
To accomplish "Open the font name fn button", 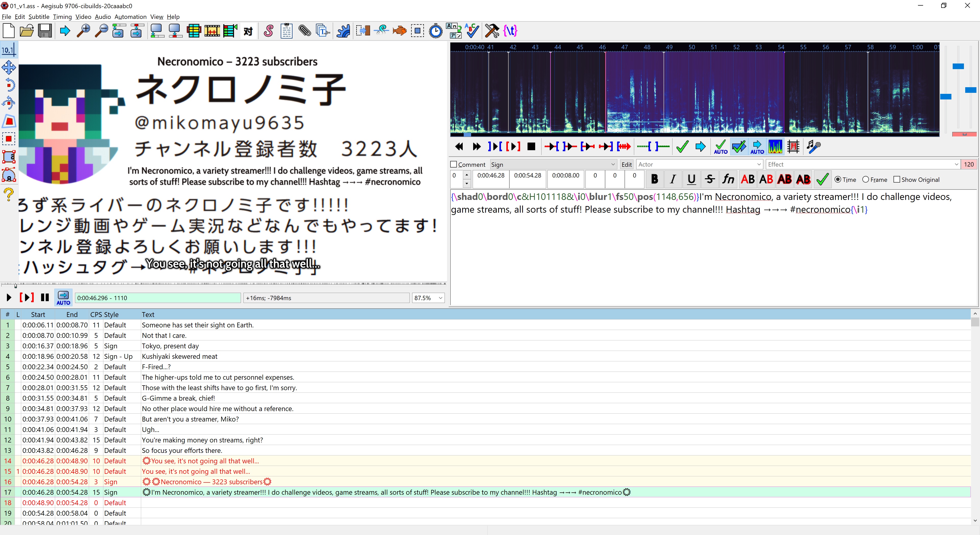I will 729,179.
